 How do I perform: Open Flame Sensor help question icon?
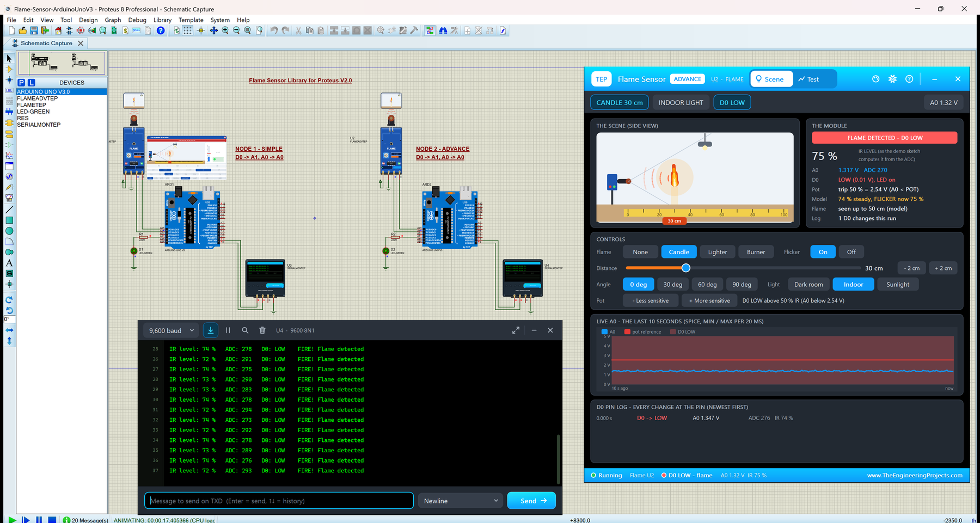909,79
